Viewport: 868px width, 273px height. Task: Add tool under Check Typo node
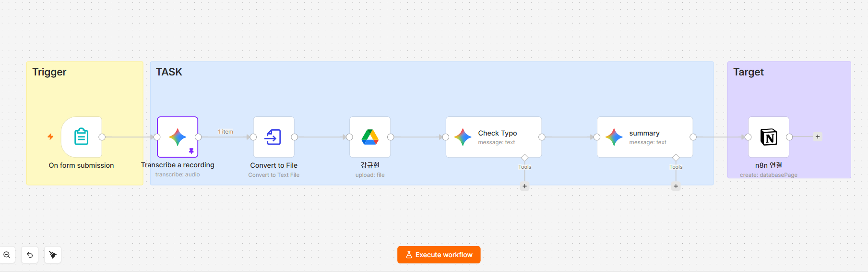(524, 186)
